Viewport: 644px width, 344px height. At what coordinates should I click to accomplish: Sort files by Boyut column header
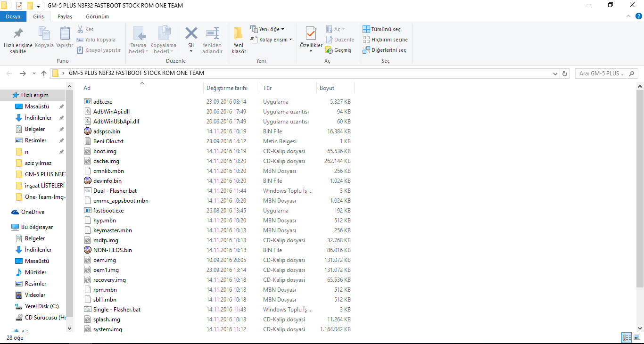[327, 88]
